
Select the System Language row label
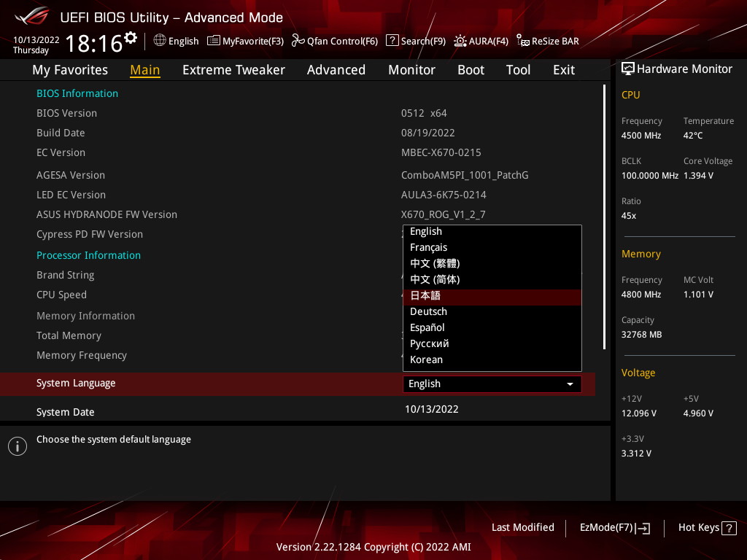click(76, 384)
